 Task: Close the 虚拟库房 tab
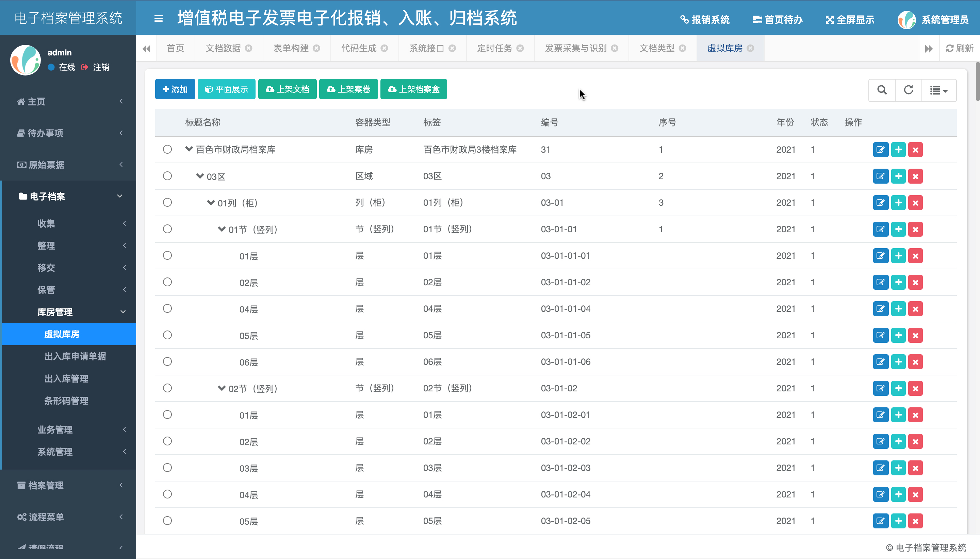pos(750,48)
